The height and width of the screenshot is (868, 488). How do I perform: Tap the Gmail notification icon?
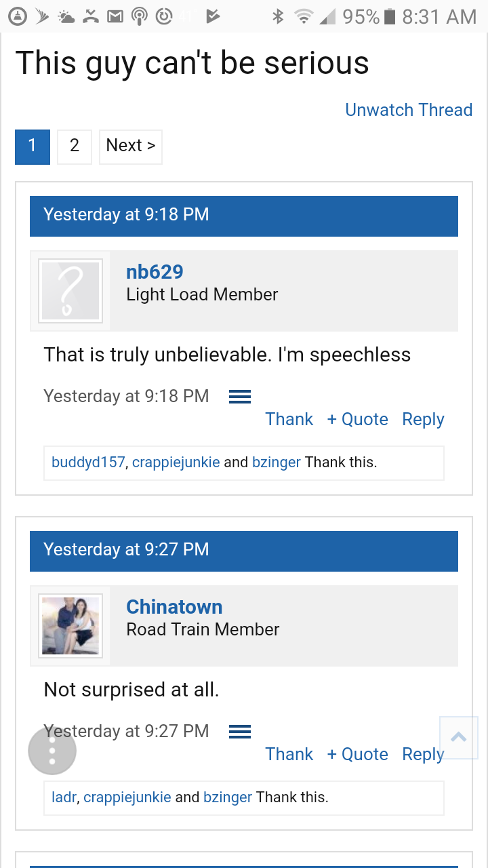(x=114, y=16)
